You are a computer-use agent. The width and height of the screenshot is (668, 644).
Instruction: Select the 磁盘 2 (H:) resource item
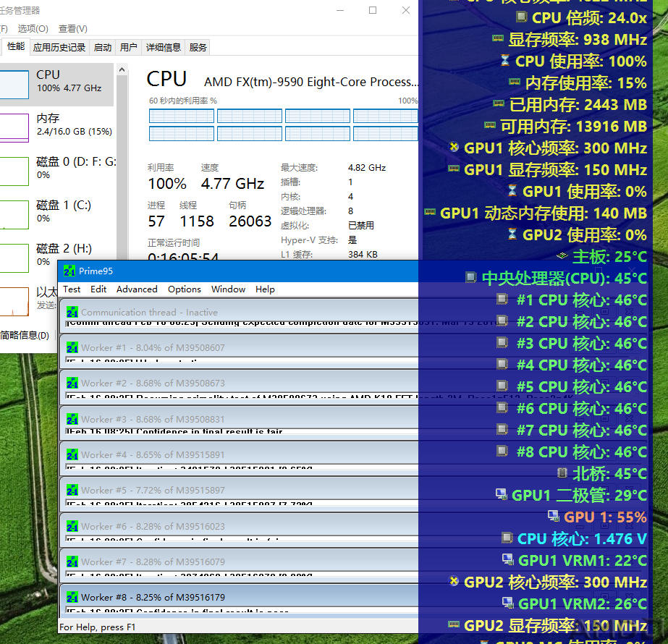[x=56, y=257]
